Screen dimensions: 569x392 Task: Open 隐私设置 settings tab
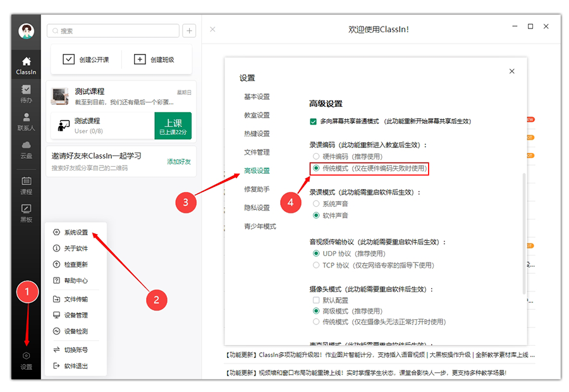point(257,207)
